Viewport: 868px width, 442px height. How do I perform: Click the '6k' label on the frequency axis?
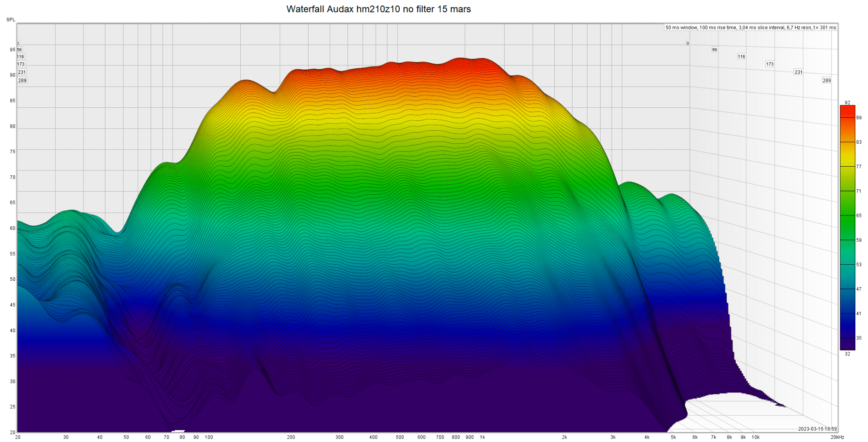pyautogui.click(x=695, y=437)
